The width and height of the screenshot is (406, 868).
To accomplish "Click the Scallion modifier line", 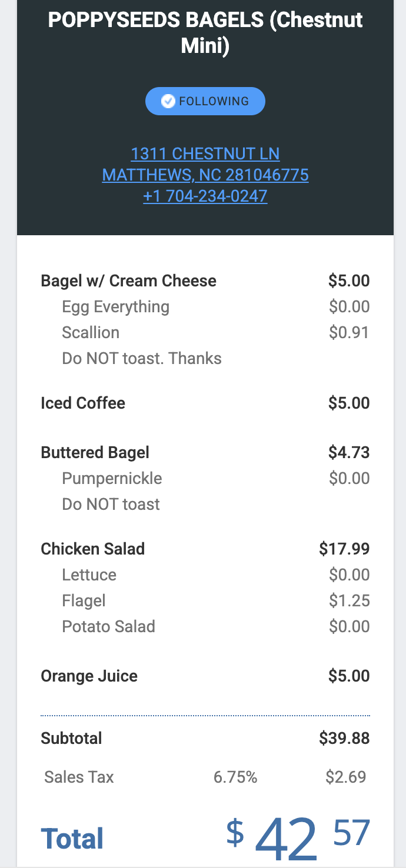I will point(91,332).
